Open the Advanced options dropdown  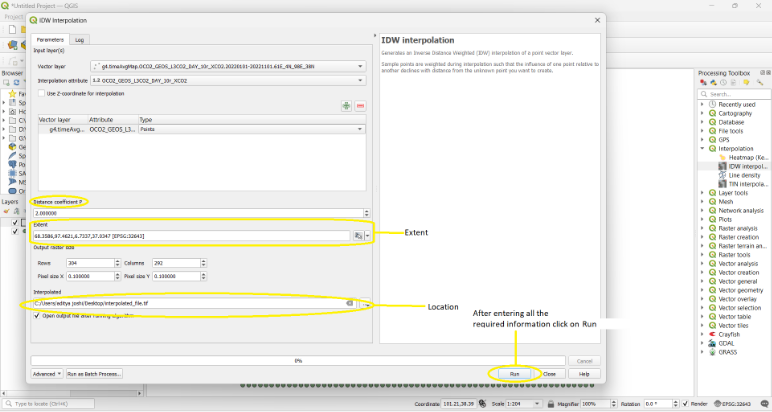pos(46,374)
